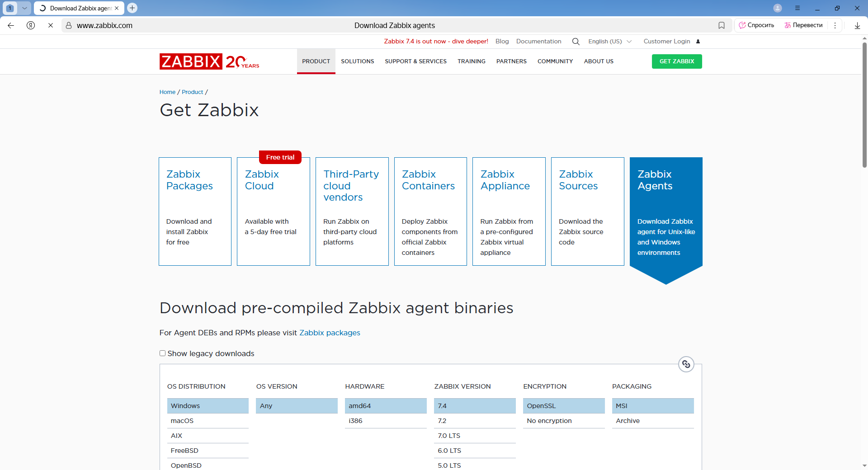Click the Перевести translate button
The width and height of the screenshot is (868, 470).
(803, 25)
